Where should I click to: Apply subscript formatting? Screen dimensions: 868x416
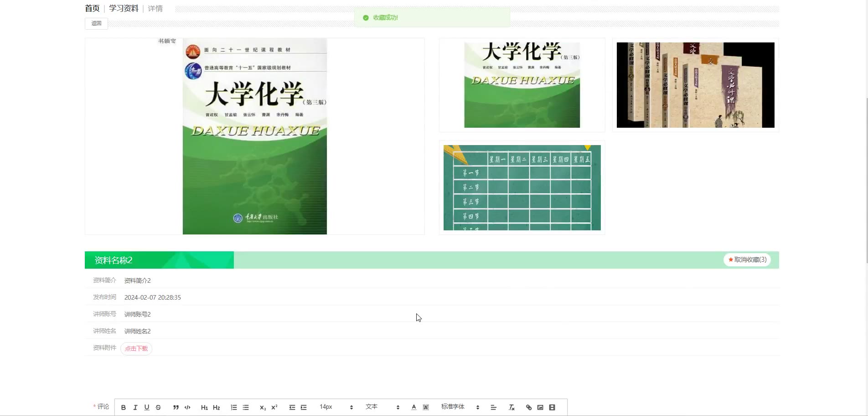tap(263, 407)
